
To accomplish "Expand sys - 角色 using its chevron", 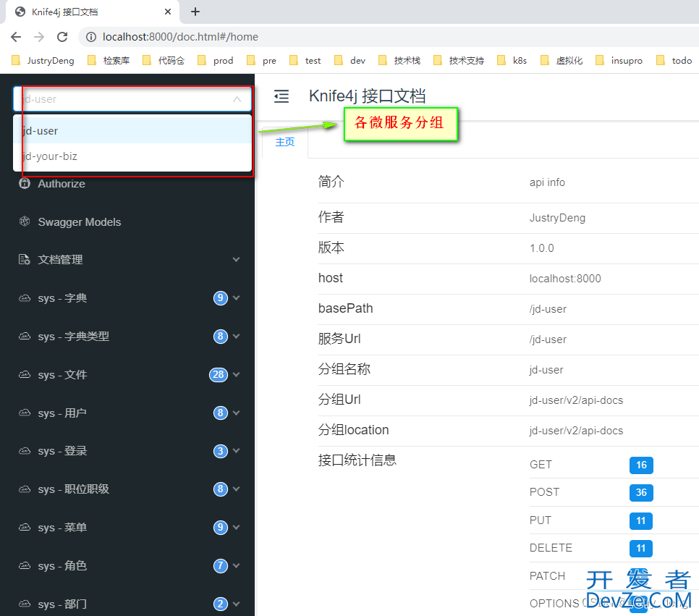I will click(237, 566).
